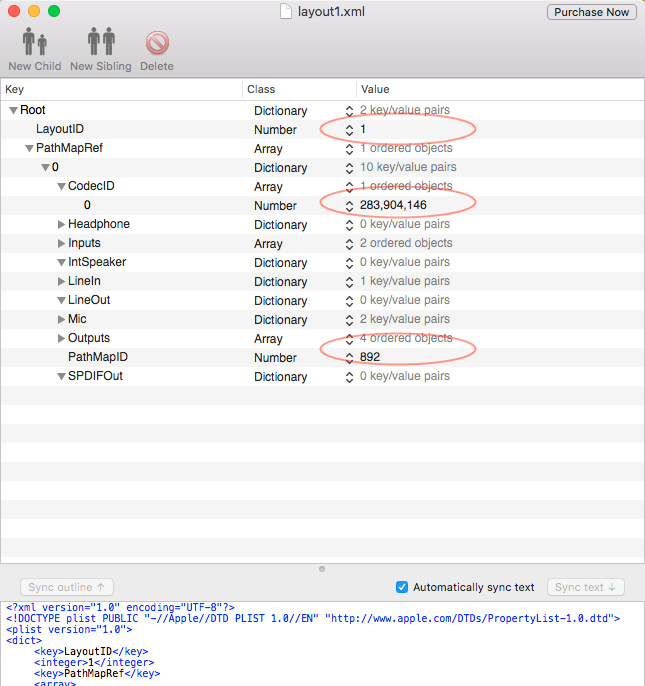645x686 pixels.
Task: Collapse the IntSpeaker disclosure triangle
Action: [x=62, y=263]
